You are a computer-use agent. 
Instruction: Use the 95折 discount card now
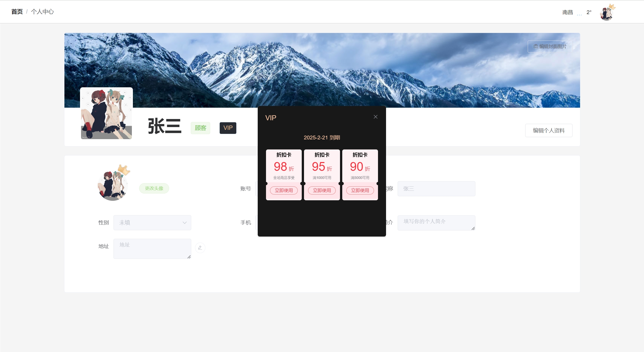(x=322, y=190)
